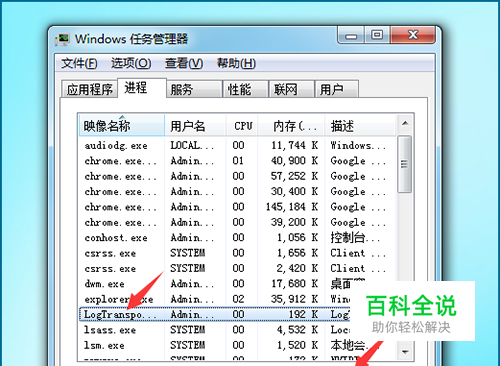Image resolution: width=500 pixels, height=366 pixels.
Task: Click the scrollbar down arrow
Action: (x=405, y=352)
